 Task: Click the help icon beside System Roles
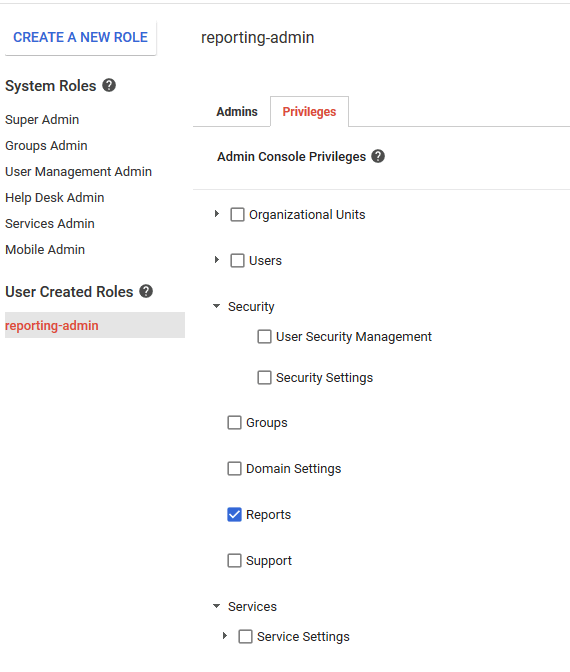[x=109, y=85]
